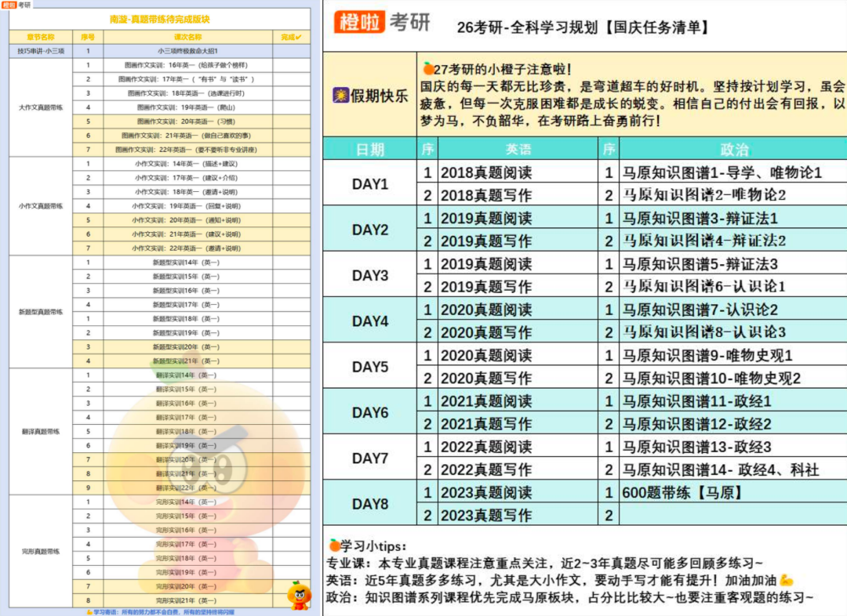Select the title 南漩-真题带练待完成版块
The height and width of the screenshot is (616, 847).
[x=160, y=20]
